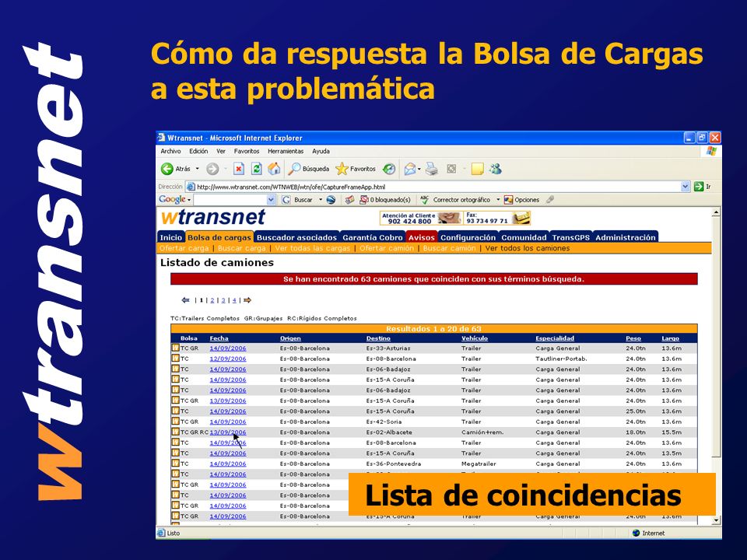Image resolution: width=747 pixels, height=560 pixels.
Task: Click W icon of Es-42-Soria row
Action: click(x=175, y=422)
